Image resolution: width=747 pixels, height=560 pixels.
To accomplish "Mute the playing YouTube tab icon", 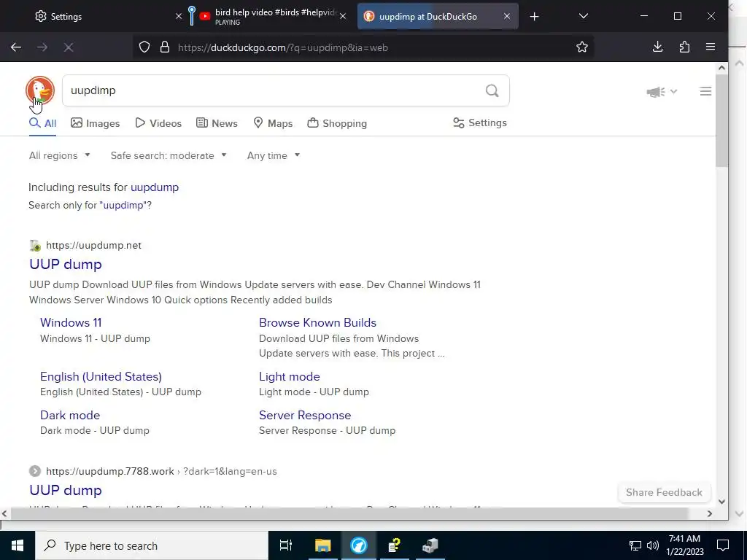I will tap(205, 16).
